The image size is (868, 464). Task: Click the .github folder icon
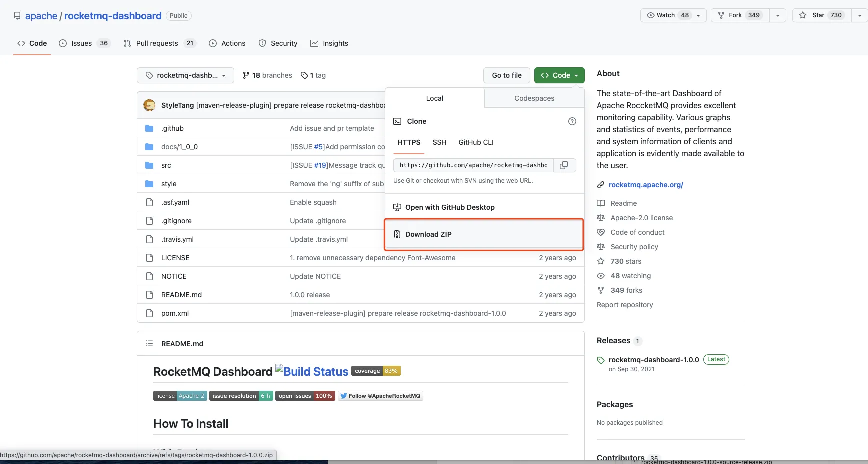point(149,128)
